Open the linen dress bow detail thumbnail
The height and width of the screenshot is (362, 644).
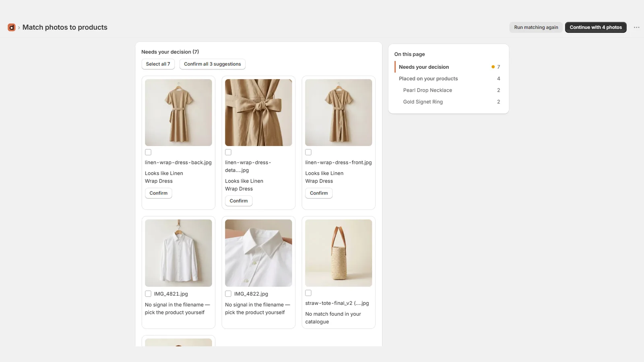258,113
